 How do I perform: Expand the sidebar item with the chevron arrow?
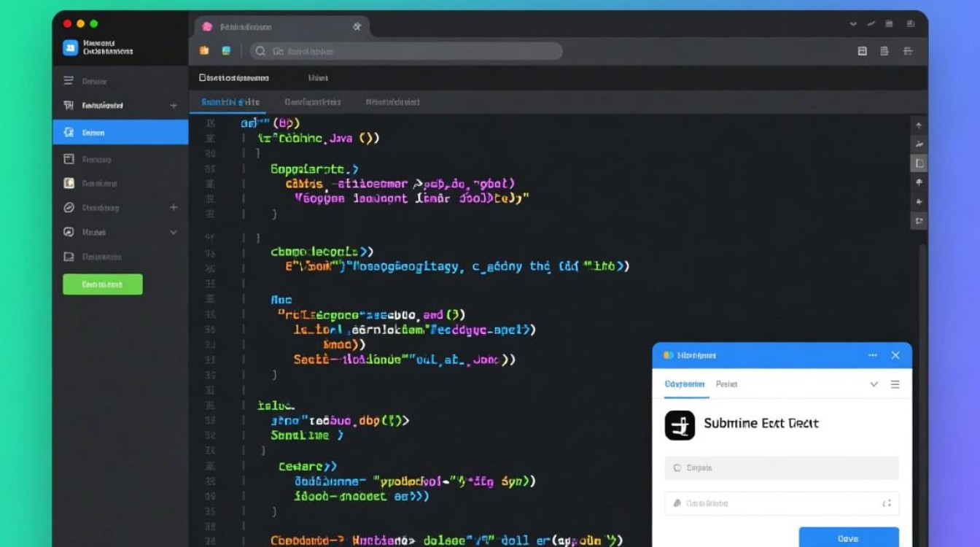tap(174, 232)
